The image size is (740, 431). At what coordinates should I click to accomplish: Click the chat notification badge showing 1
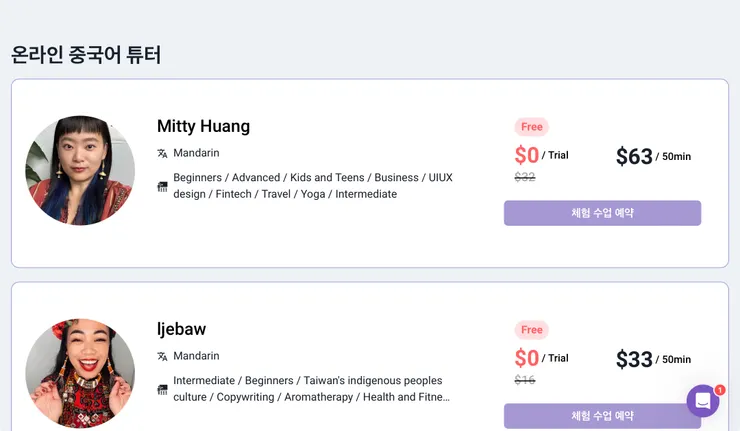(x=720, y=390)
